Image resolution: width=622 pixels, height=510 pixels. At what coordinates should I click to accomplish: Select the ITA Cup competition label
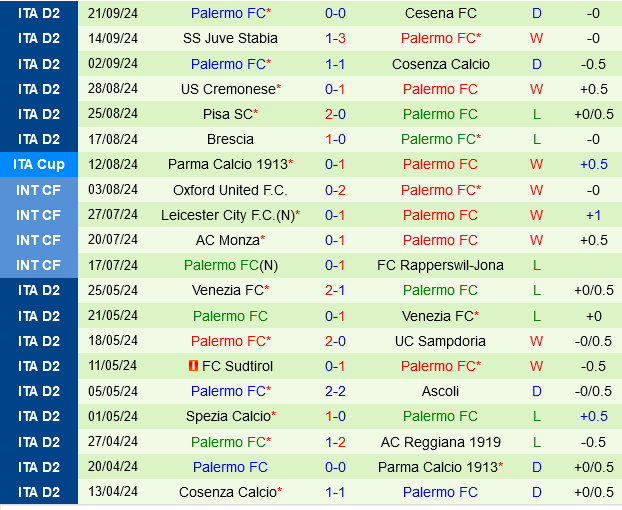38,164
